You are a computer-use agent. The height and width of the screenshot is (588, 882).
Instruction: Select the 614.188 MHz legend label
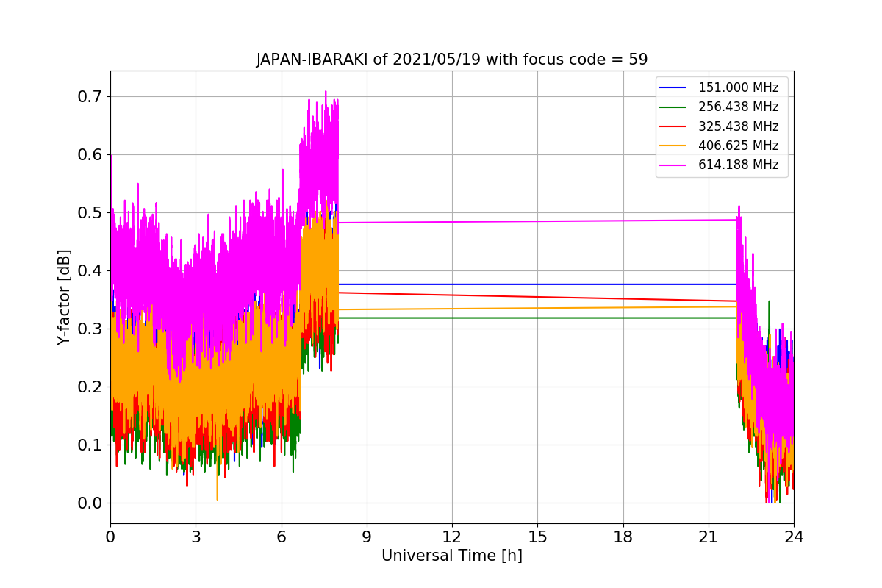pyautogui.click(x=738, y=165)
